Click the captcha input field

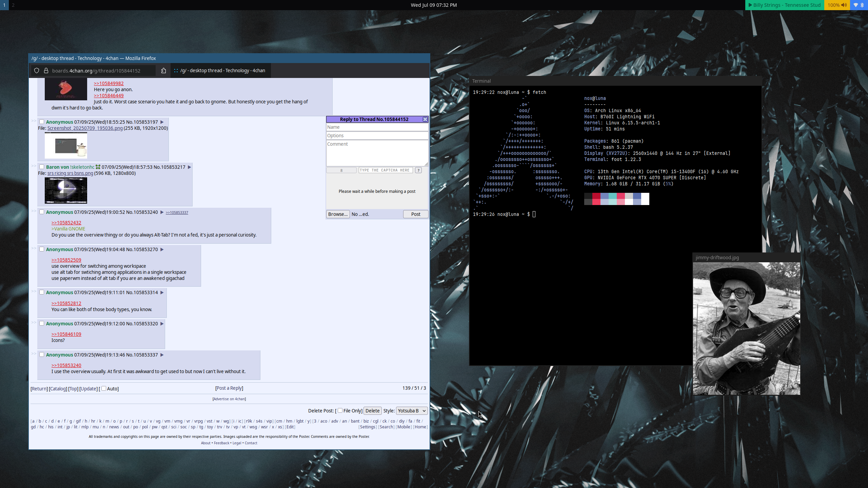point(386,170)
